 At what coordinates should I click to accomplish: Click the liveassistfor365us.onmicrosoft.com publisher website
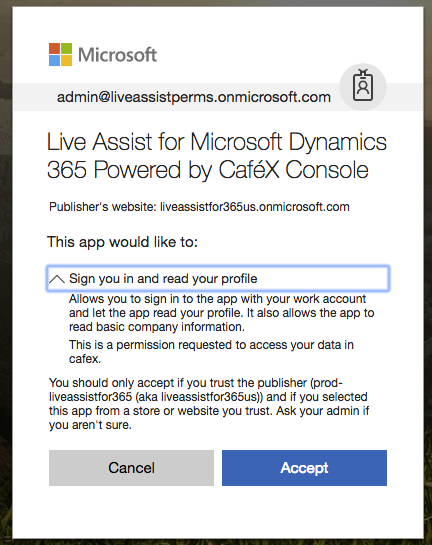pos(254,207)
